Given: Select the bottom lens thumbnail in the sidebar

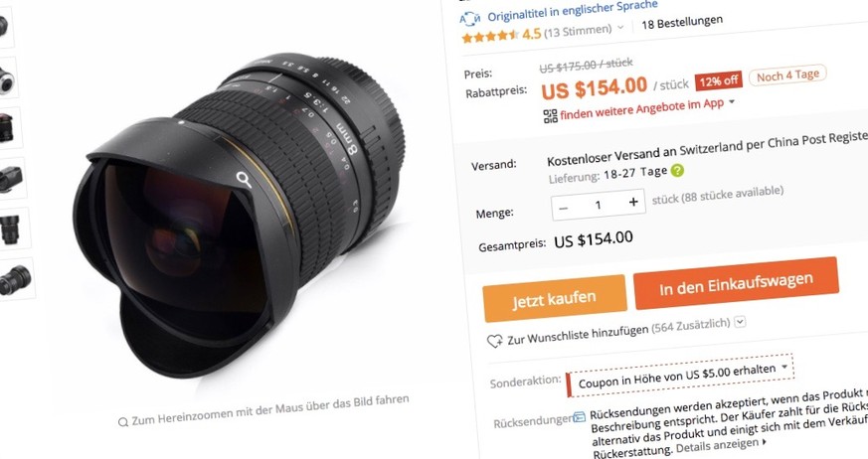Looking at the screenshot, I should coord(16,280).
